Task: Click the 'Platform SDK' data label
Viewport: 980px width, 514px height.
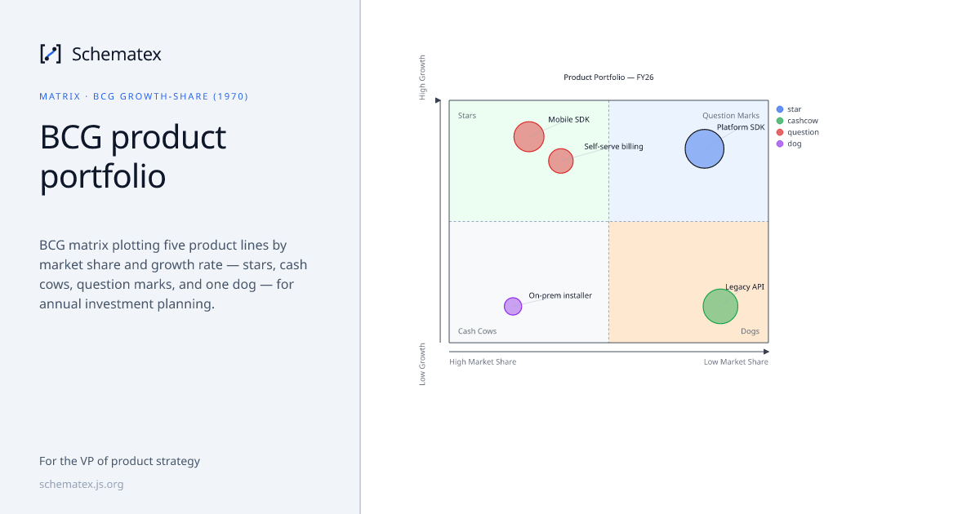Action: coord(741,127)
